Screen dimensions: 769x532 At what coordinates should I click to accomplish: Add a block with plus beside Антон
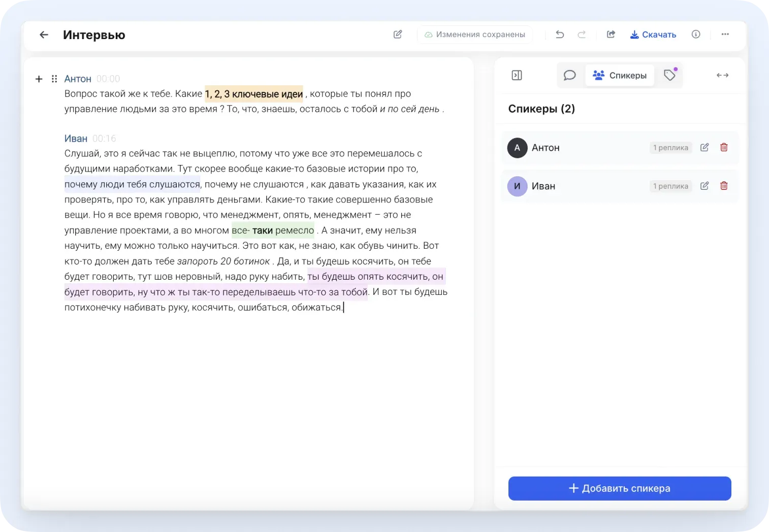tap(39, 79)
